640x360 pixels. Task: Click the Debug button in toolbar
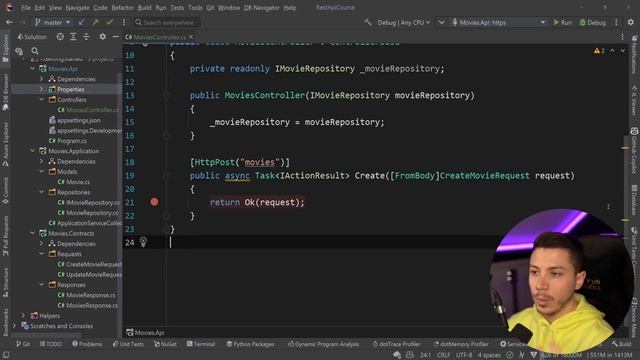[x=593, y=22]
